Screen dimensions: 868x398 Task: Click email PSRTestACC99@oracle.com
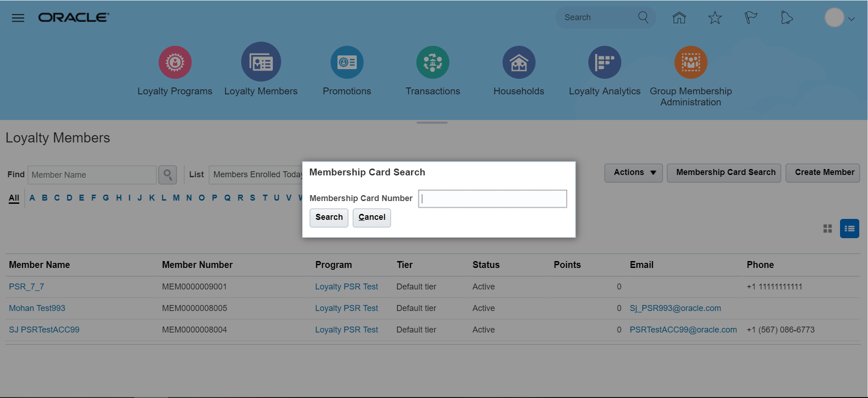683,330
